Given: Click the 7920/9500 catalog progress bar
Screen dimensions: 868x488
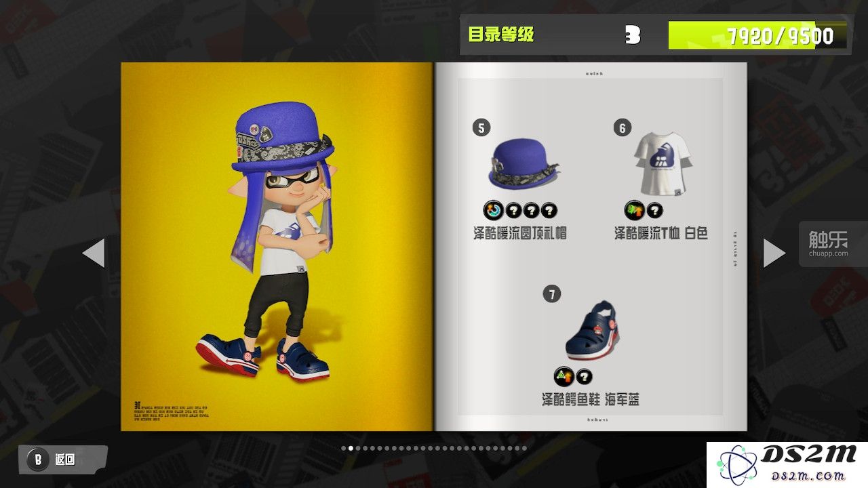Looking at the screenshot, I should [x=757, y=35].
